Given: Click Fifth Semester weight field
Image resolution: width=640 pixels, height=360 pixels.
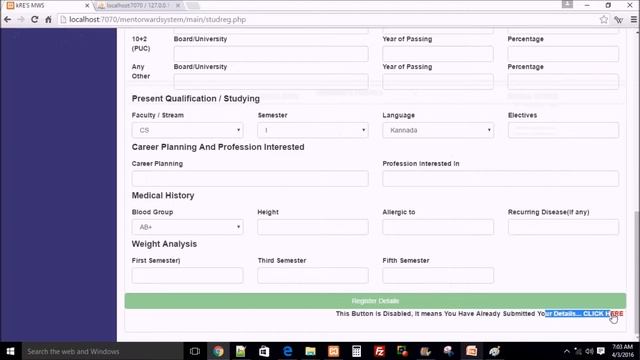Looking at the screenshot, I should tap(438, 276).
